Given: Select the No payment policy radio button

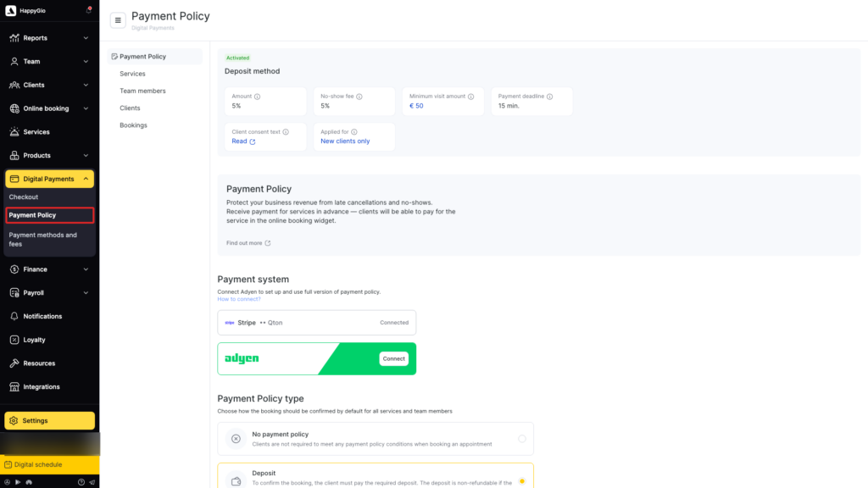Looking at the screenshot, I should pyautogui.click(x=522, y=439).
